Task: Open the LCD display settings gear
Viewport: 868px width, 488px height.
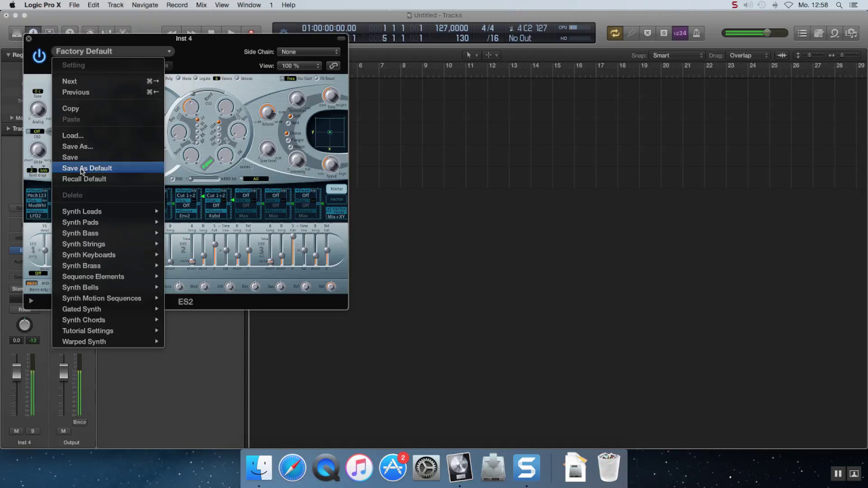Action: click(283, 31)
